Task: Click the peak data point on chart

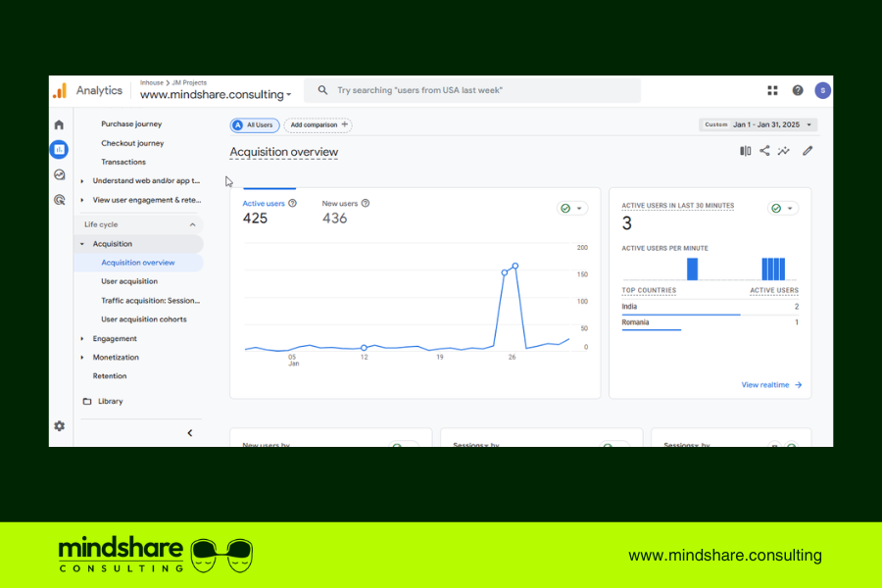Action: pos(514,266)
